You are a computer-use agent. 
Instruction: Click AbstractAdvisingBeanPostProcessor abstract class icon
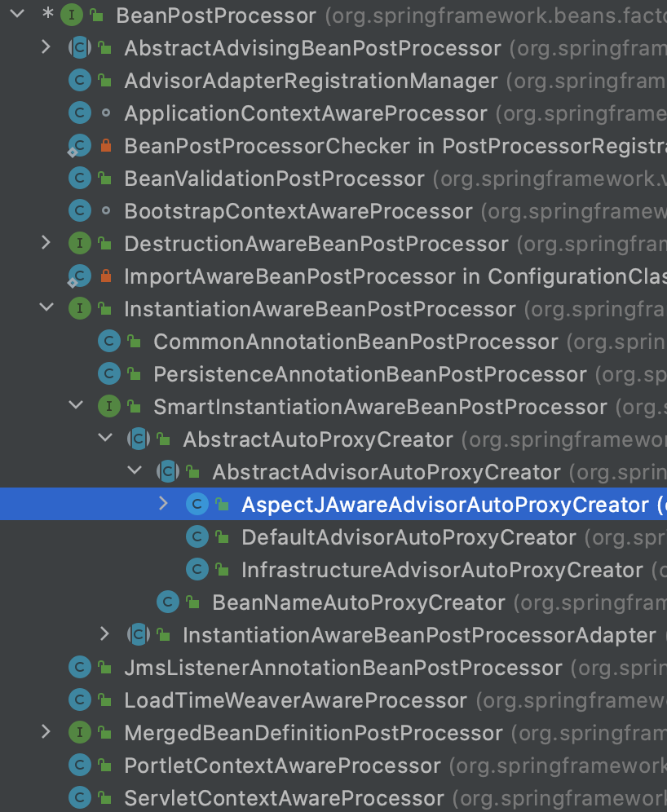point(80,48)
